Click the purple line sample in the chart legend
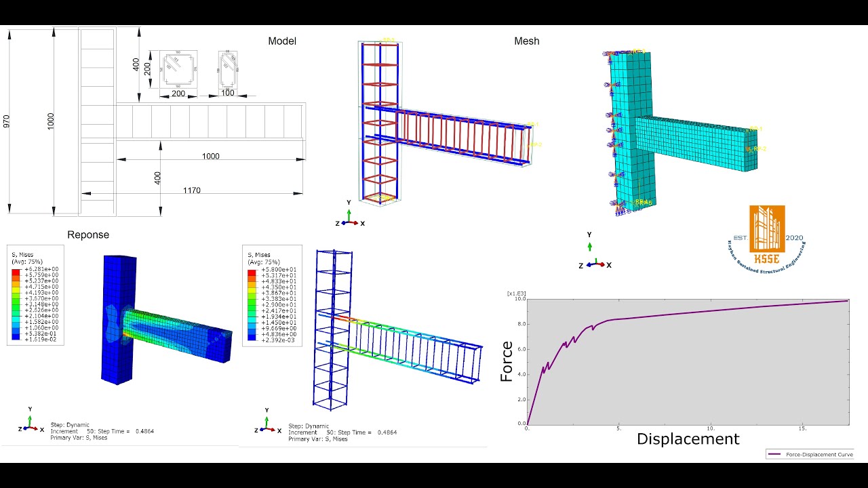Screen dimensions: 868x488 tap(775, 454)
